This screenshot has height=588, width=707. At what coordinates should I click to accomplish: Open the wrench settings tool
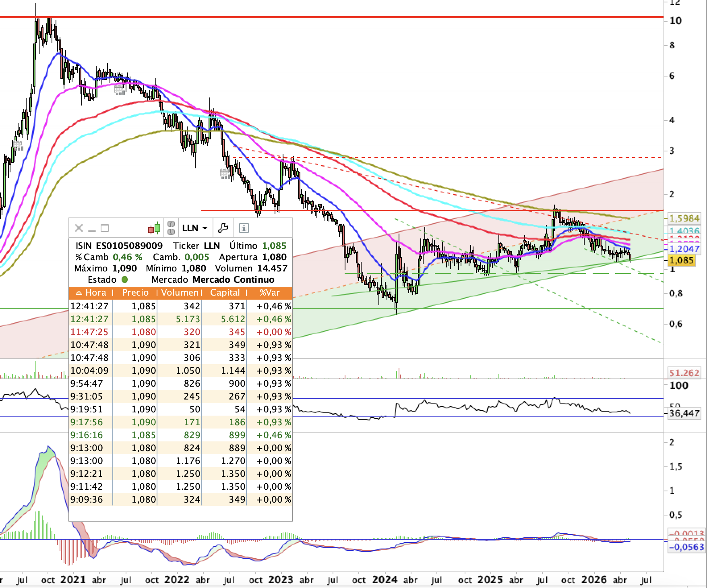point(223,228)
